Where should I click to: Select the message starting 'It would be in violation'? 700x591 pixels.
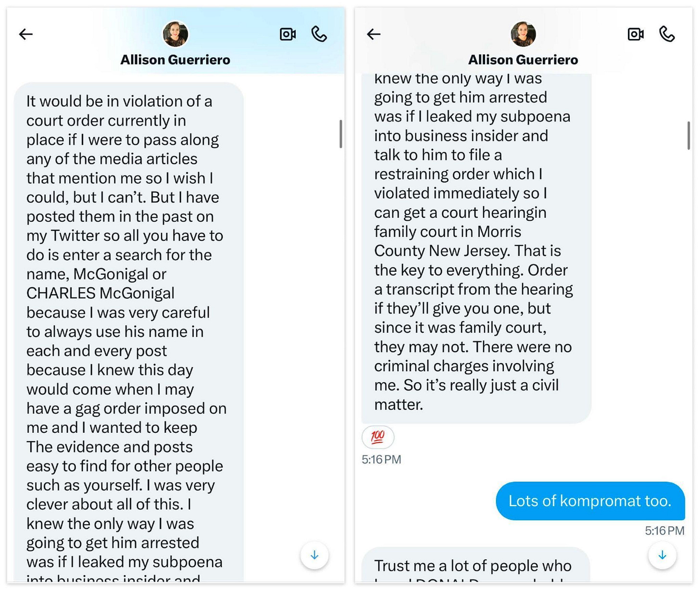point(128,332)
